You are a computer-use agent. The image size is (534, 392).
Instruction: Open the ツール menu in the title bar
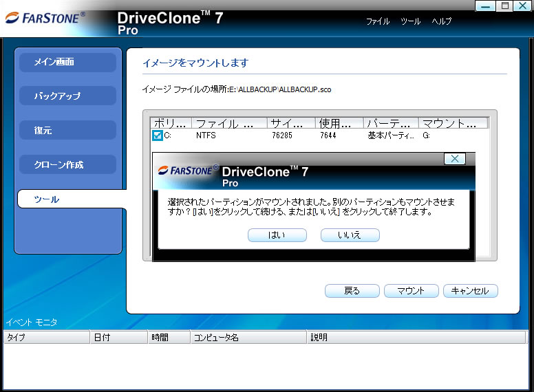click(x=410, y=21)
